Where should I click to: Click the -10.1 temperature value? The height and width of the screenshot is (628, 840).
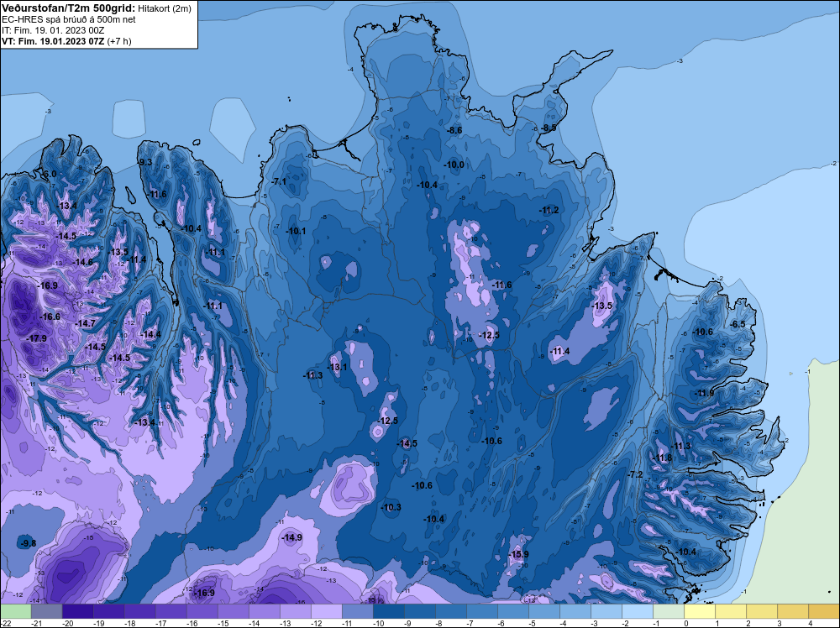[296, 231]
